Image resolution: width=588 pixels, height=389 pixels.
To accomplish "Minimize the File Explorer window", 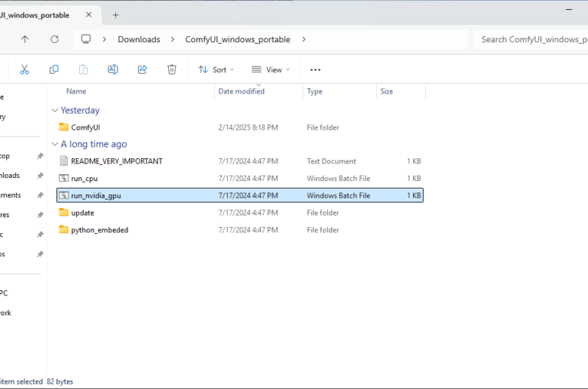I will pyautogui.click(x=569, y=9).
